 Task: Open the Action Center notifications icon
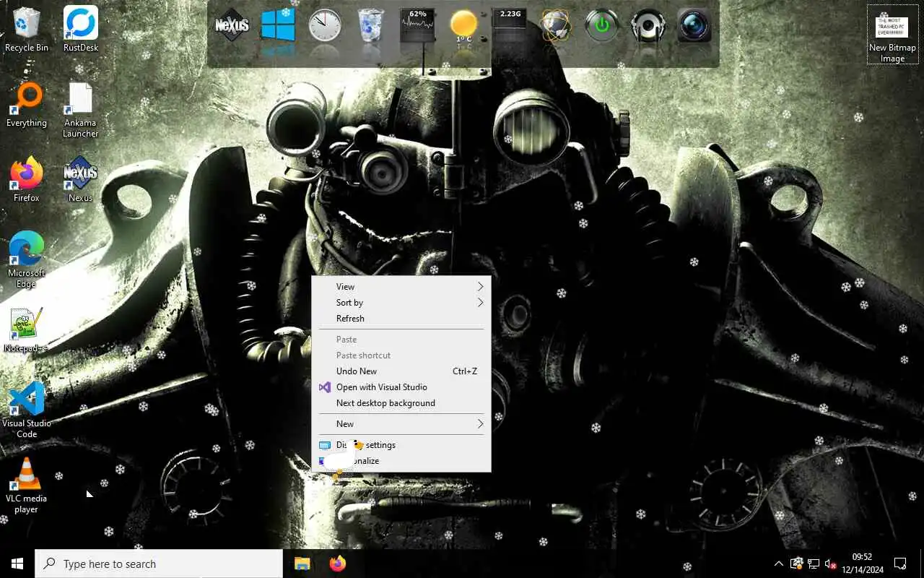pyautogui.click(x=900, y=564)
